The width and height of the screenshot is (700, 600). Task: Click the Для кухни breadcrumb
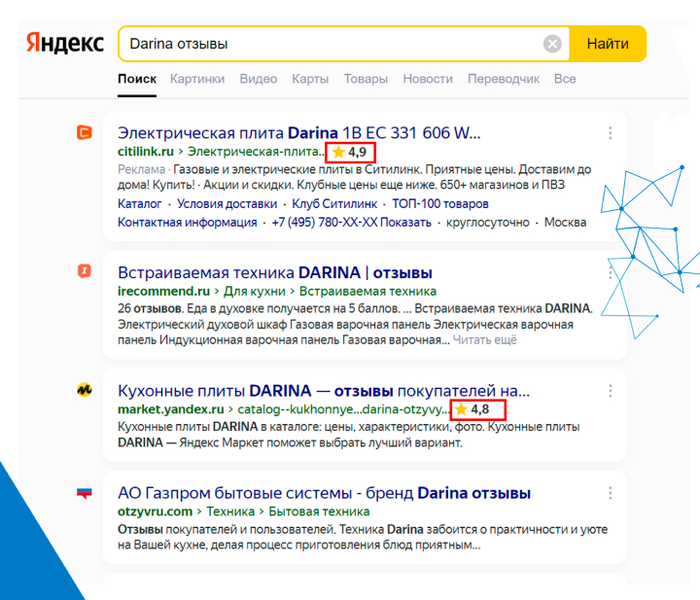(x=255, y=292)
